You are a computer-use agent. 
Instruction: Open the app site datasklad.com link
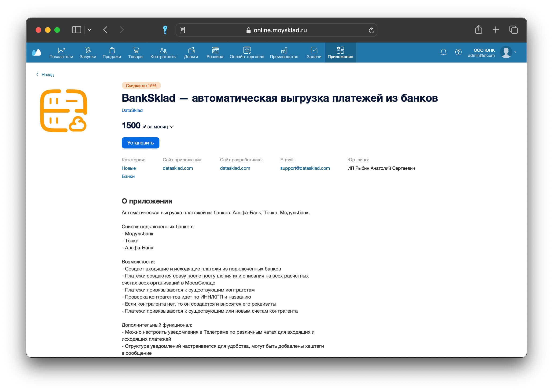tap(178, 168)
